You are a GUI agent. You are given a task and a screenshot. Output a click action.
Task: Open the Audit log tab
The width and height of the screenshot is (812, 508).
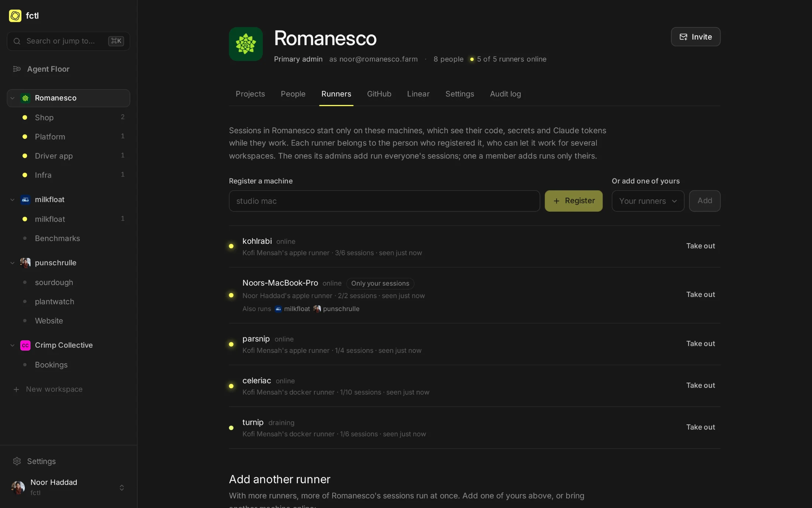point(505,94)
